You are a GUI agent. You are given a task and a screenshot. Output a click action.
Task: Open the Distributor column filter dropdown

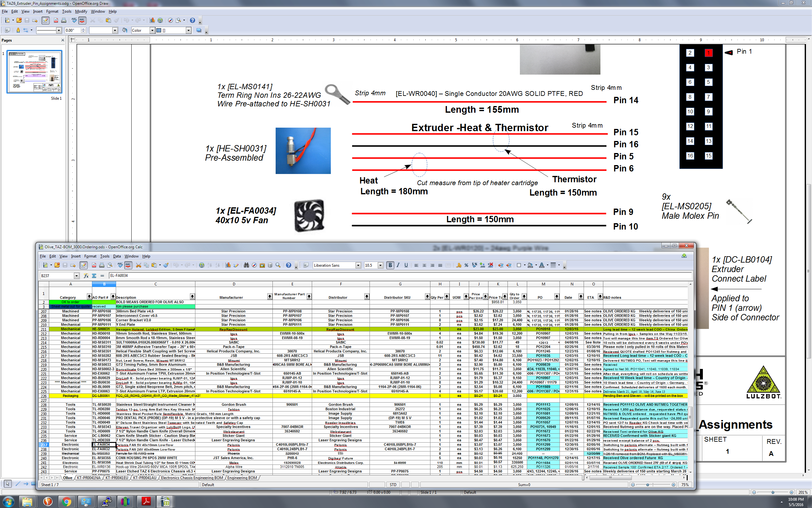pos(367,297)
